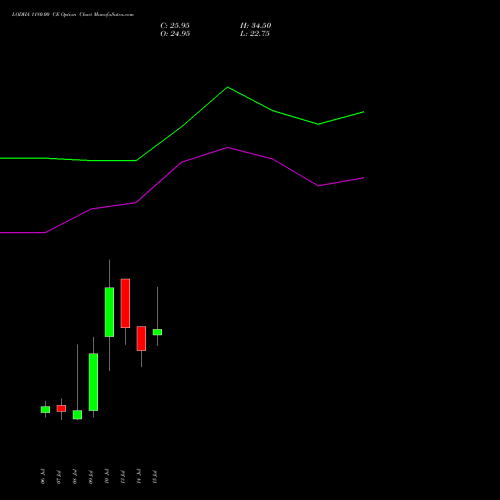Click the green candle above 08 Jul
This screenshot has width=500, height=500.
pyautogui.click(x=77, y=415)
